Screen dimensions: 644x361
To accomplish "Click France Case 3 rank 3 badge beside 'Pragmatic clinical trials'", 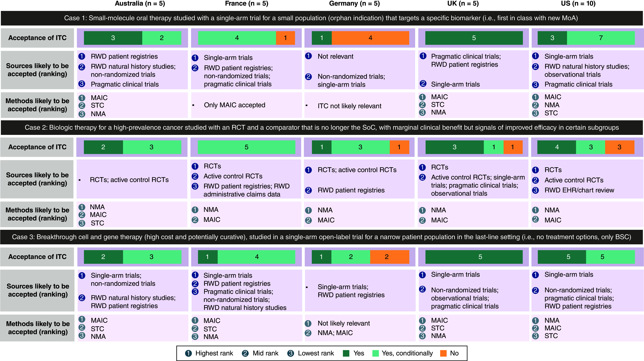I will (x=195, y=291).
